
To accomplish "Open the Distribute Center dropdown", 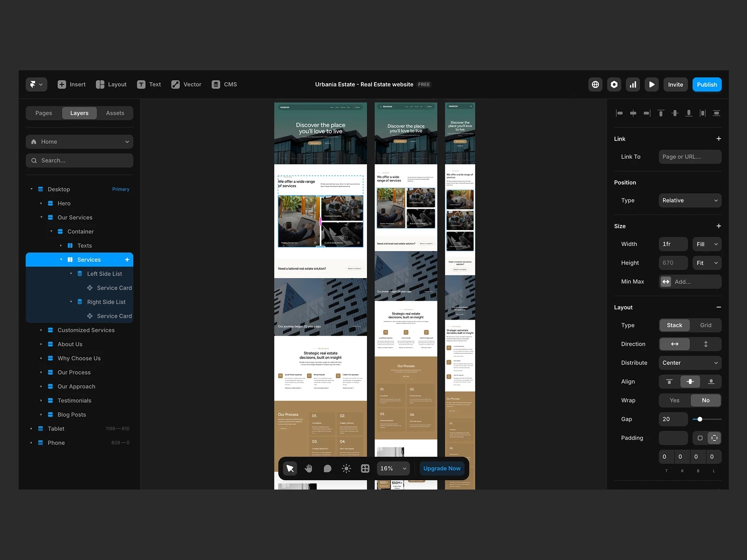I will point(690,363).
